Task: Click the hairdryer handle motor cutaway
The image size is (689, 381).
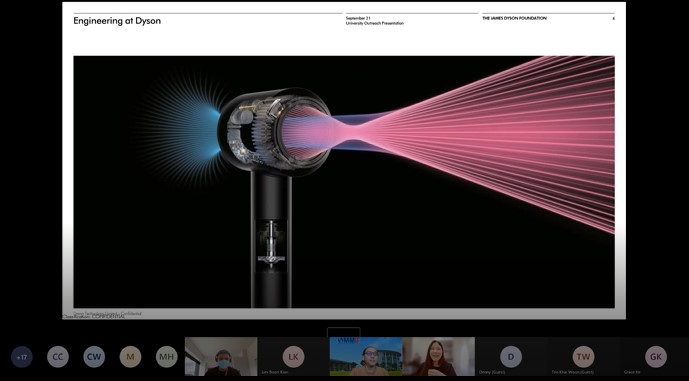Action: [x=271, y=243]
